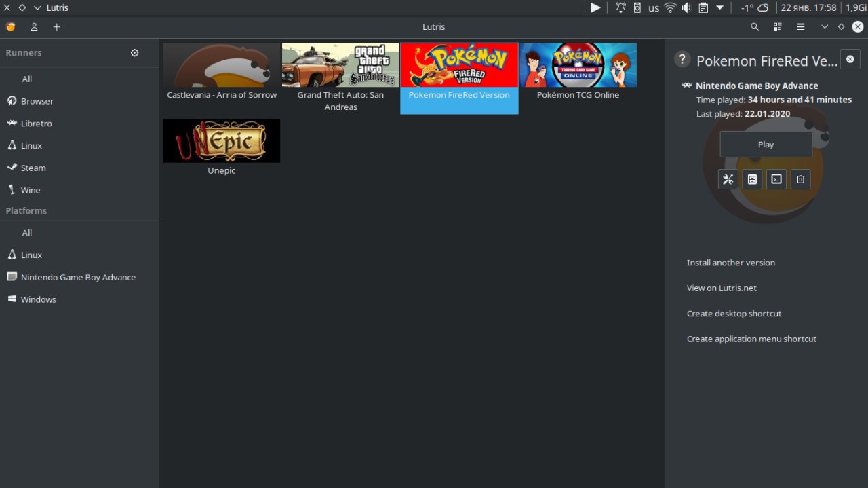Viewport: 868px width, 488px height.
Task: Select Pokémon TCG Online banner
Action: click(x=578, y=65)
